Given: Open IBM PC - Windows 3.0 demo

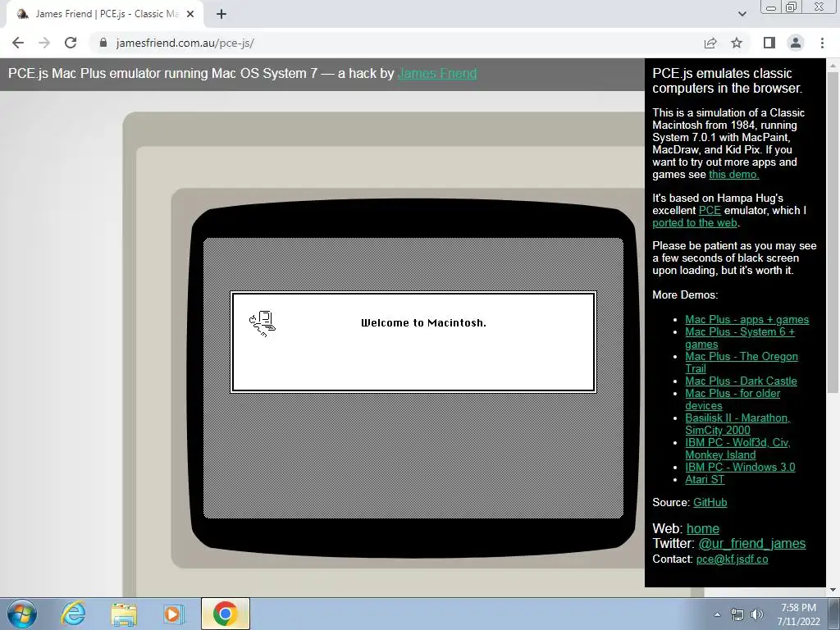Looking at the screenshot, I should coord(740,467).
